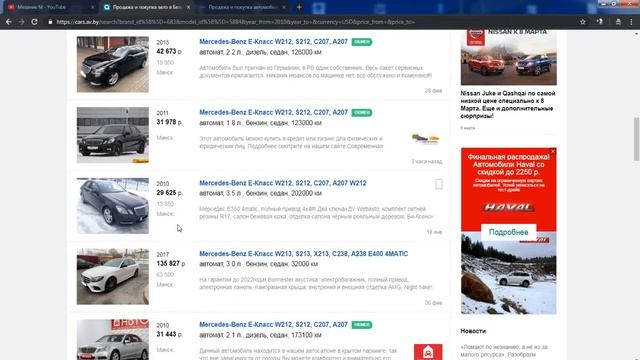Open the Nissan Juke and Qashqai article
Viewport: 640px width, 360px height.
(x=508, y=104)
